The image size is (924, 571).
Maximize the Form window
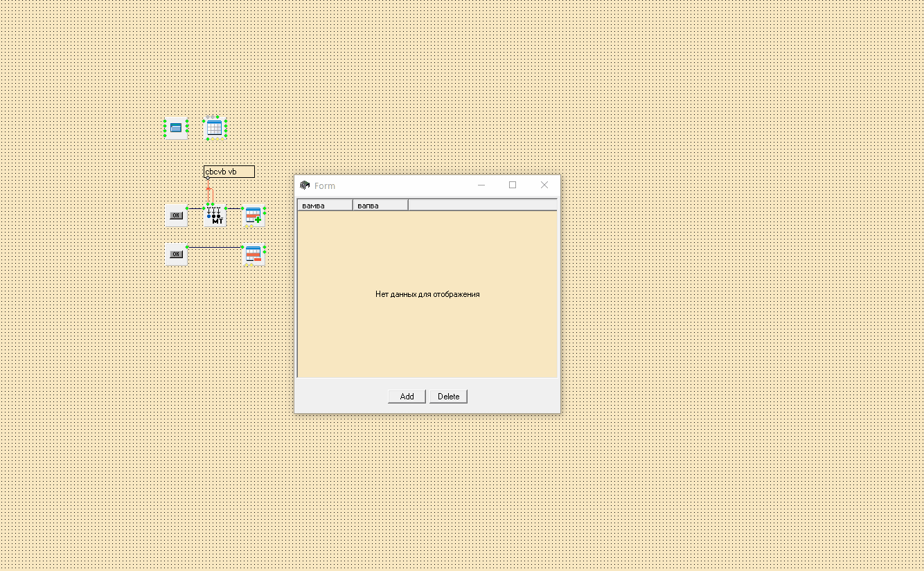(513, 185)
